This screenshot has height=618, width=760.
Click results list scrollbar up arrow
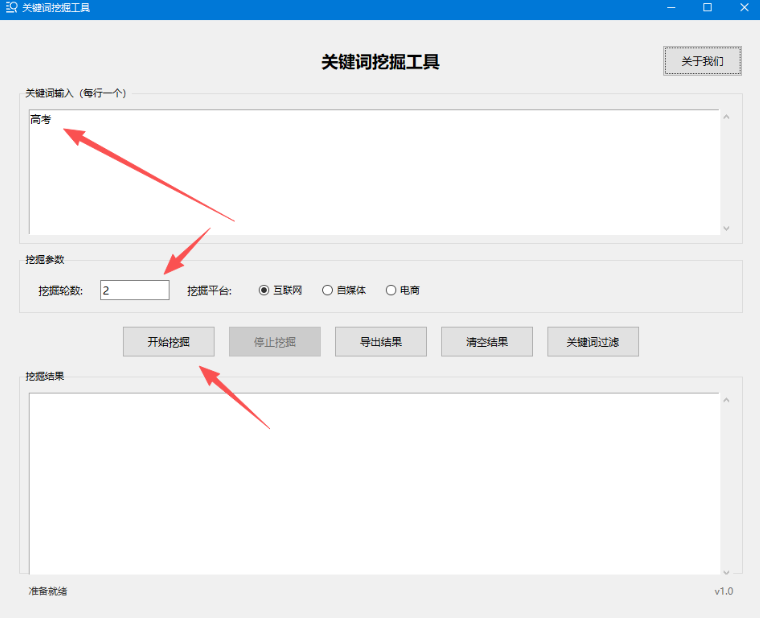coord(726,401)
